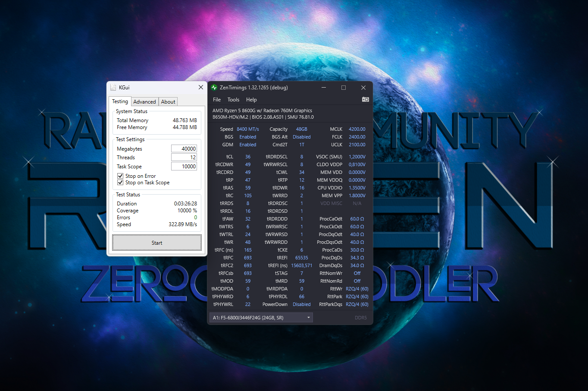Click the GDM Enabled value
The width and height of the screenshot is (588, 391).
[248, 145]
